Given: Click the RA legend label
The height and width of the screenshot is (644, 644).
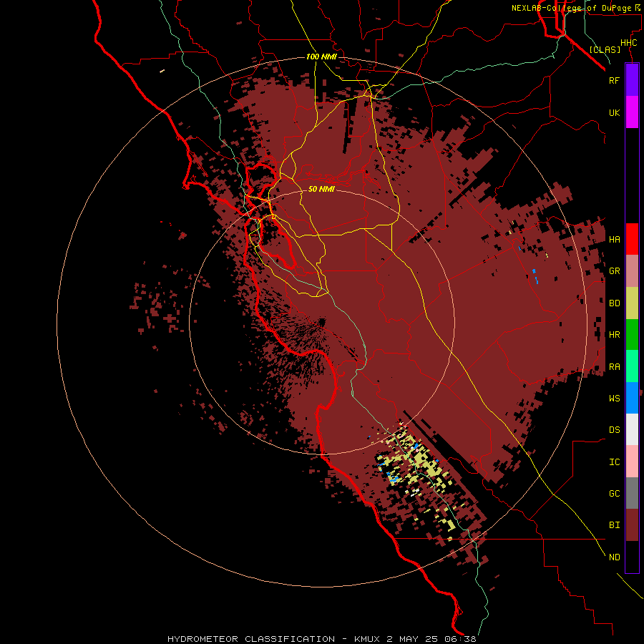Looking at the screenshot, I should 614,367.
